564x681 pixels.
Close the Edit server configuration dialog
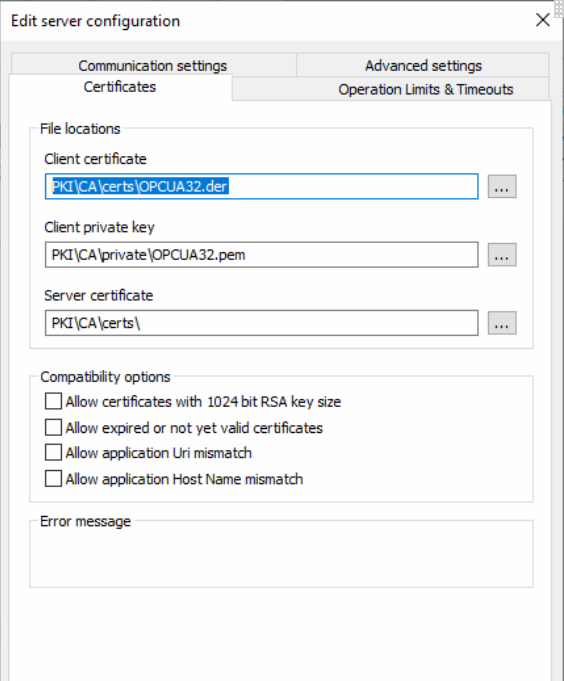[543, 20]
